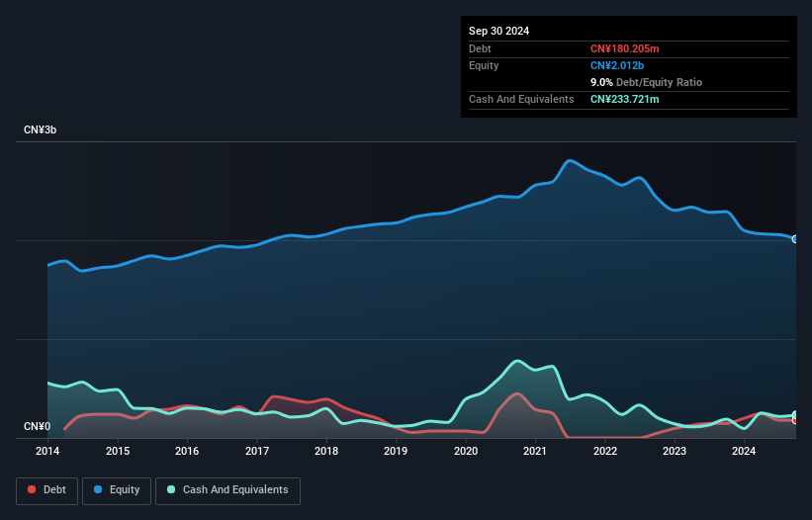Toggle the Debt legend button

pos(47,490)
